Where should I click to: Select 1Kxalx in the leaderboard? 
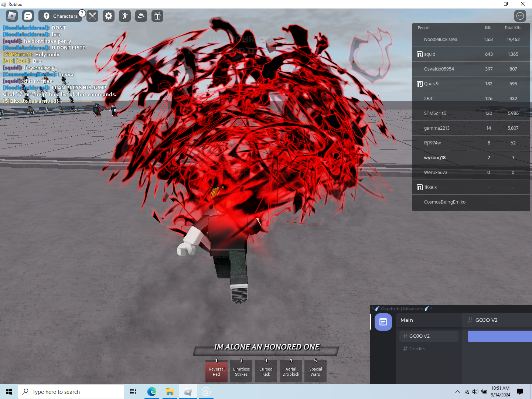[x=471, y=187]
